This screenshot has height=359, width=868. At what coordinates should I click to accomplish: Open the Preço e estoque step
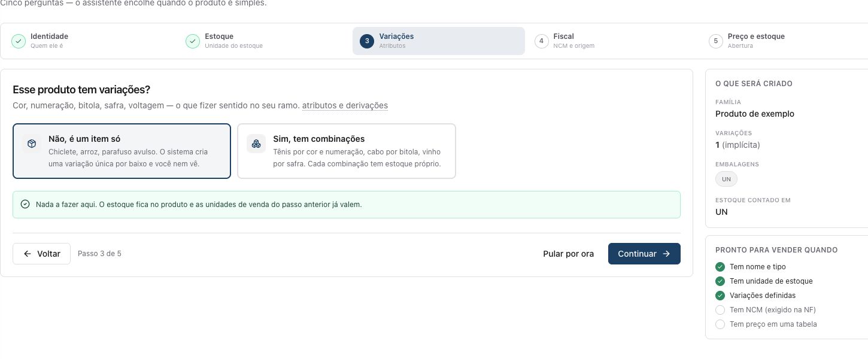[x=786, y=41]
